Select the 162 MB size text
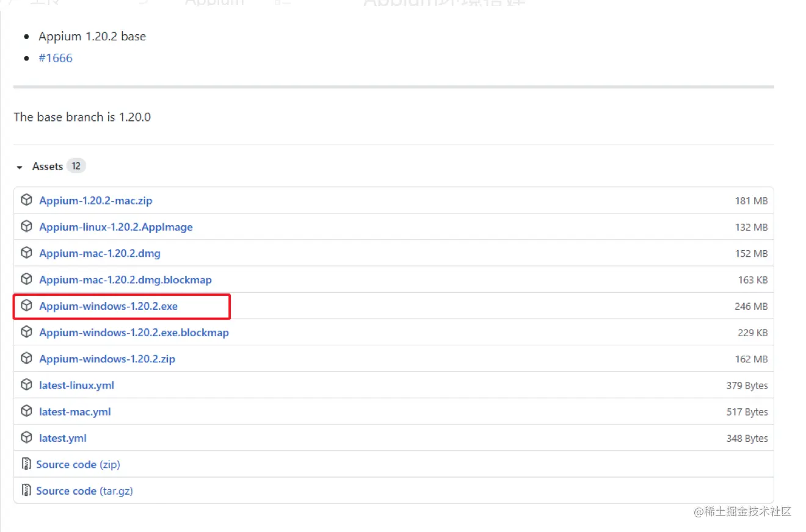Image resolution: width=806 pixels, height=532 pixels. 751,359
